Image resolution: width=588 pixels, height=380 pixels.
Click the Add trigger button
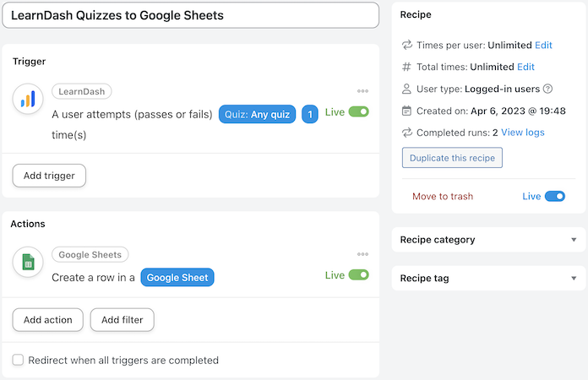click(49, 176)
